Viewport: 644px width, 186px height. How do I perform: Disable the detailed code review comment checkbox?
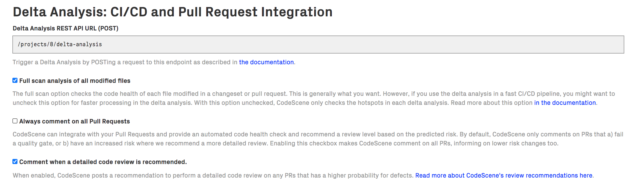[15, 161]
